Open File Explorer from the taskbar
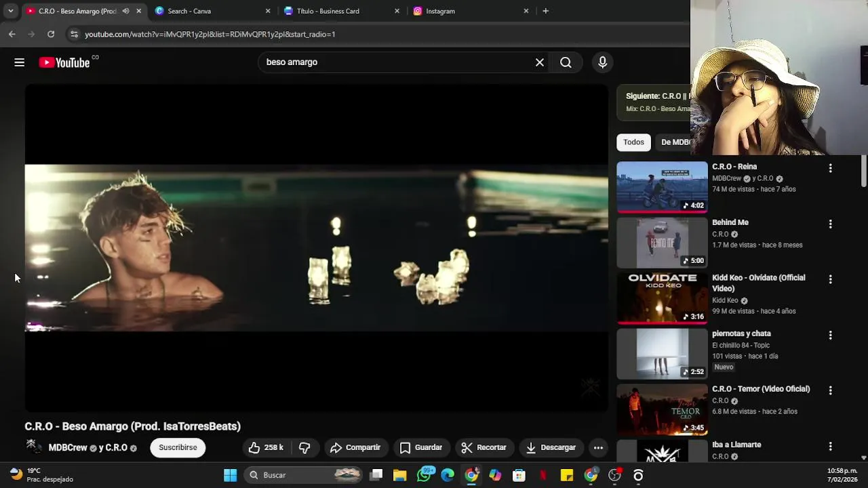This screenshot has width=868, height=488. coord(399,475)
